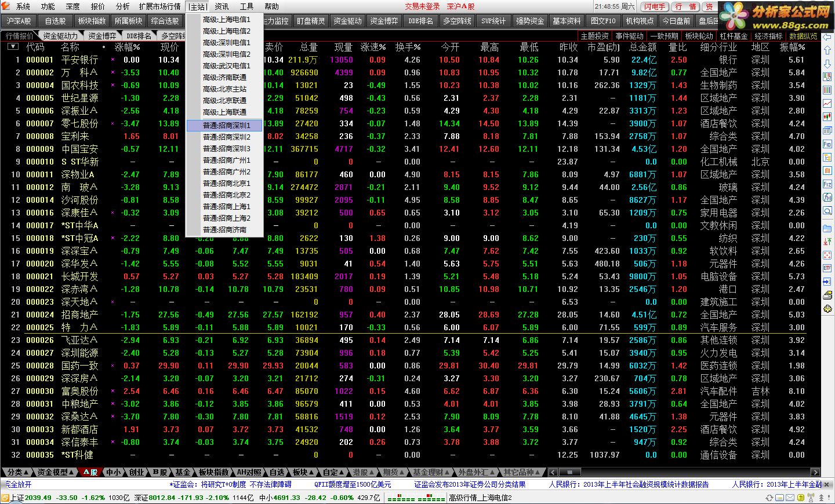Open news link 证监会发布2013年证券公司分类结果

[x=470, y=484]
